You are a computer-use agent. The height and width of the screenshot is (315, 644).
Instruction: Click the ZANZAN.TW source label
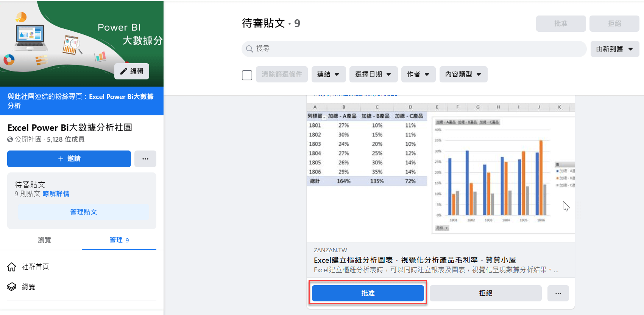331,250
